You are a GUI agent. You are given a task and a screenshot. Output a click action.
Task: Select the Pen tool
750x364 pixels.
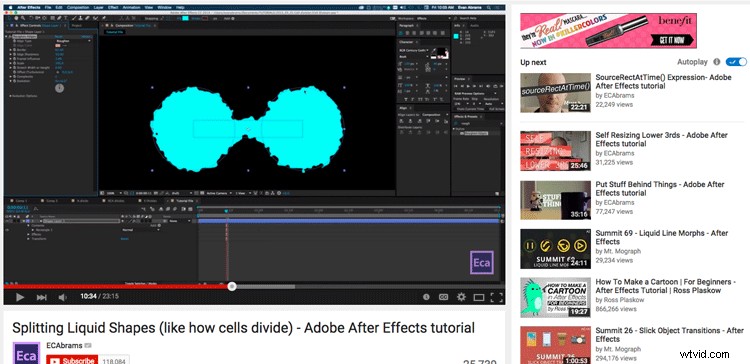coord(59,18)
